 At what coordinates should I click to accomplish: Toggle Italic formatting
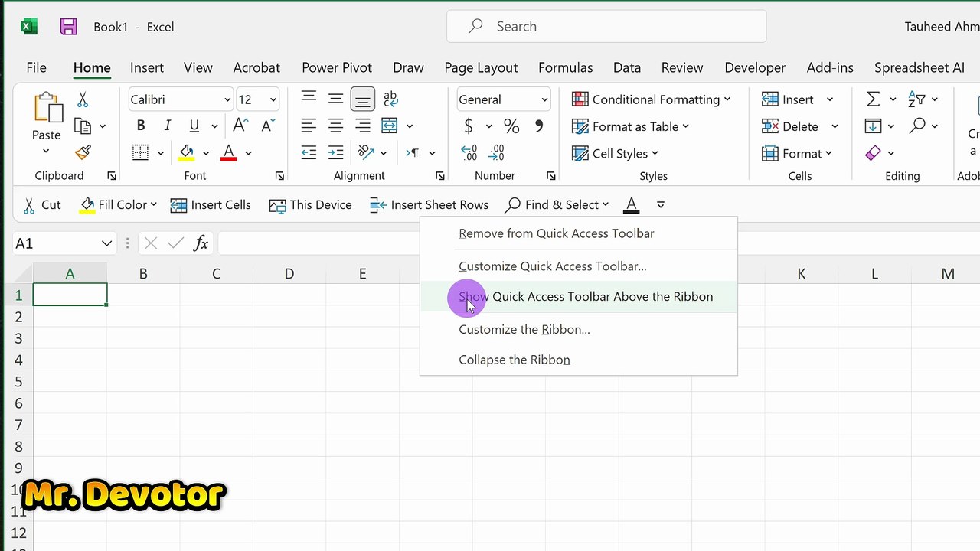click(167, 126)
